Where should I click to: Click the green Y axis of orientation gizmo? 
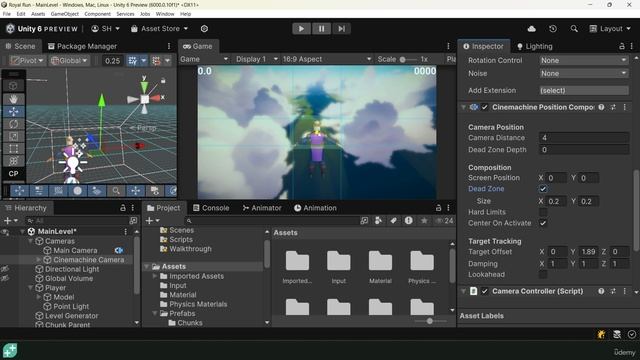pyautogui.click(x=144, y=87)
